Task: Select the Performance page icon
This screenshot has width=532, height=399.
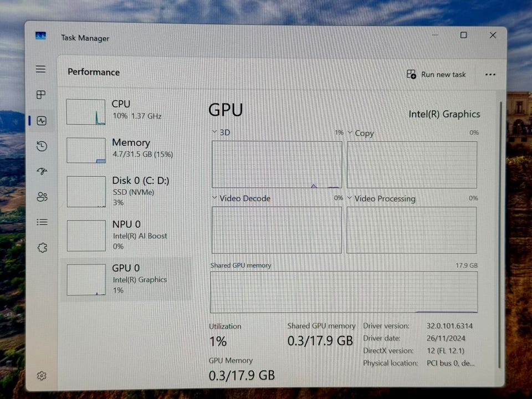Action: (x=42, y=121)
